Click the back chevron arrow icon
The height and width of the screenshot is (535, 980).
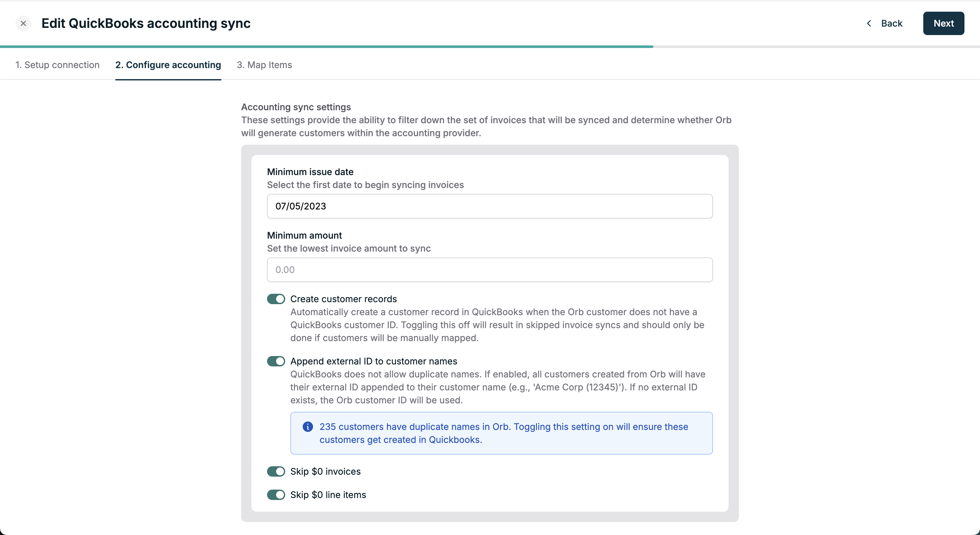(x=869, y=23)
